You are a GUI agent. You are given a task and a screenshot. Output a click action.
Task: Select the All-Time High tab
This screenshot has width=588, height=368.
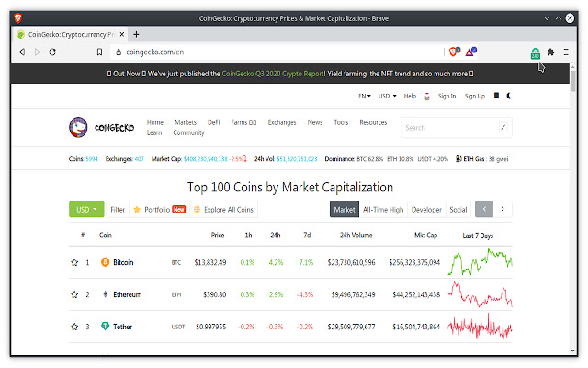[383, 210]
